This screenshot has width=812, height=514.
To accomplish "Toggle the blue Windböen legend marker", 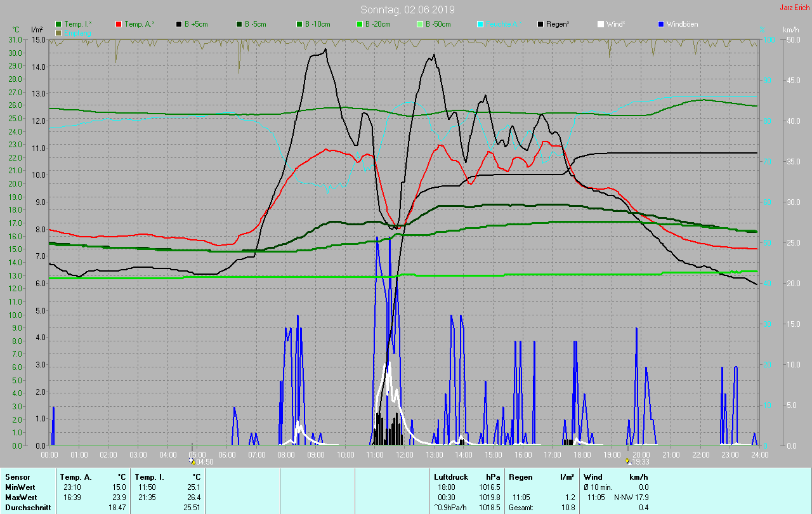I will click(661, 24).
